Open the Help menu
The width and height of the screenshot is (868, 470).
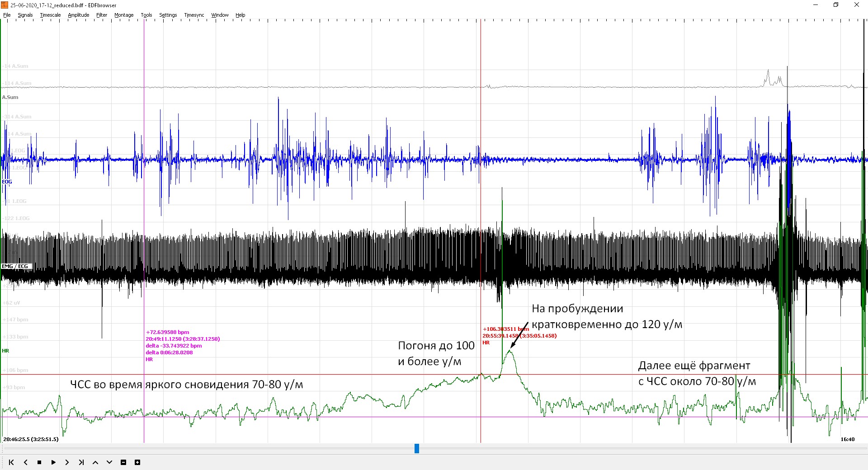240,15
